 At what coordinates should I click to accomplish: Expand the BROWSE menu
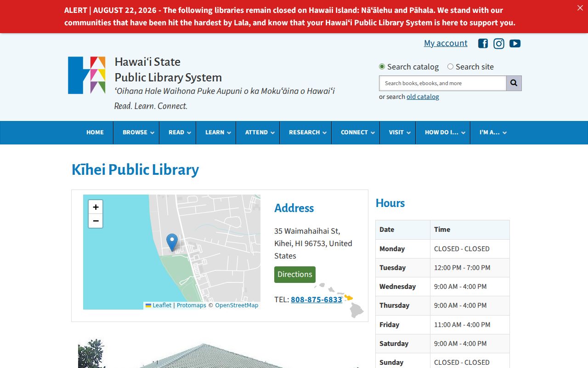click(x=136, y=132)
